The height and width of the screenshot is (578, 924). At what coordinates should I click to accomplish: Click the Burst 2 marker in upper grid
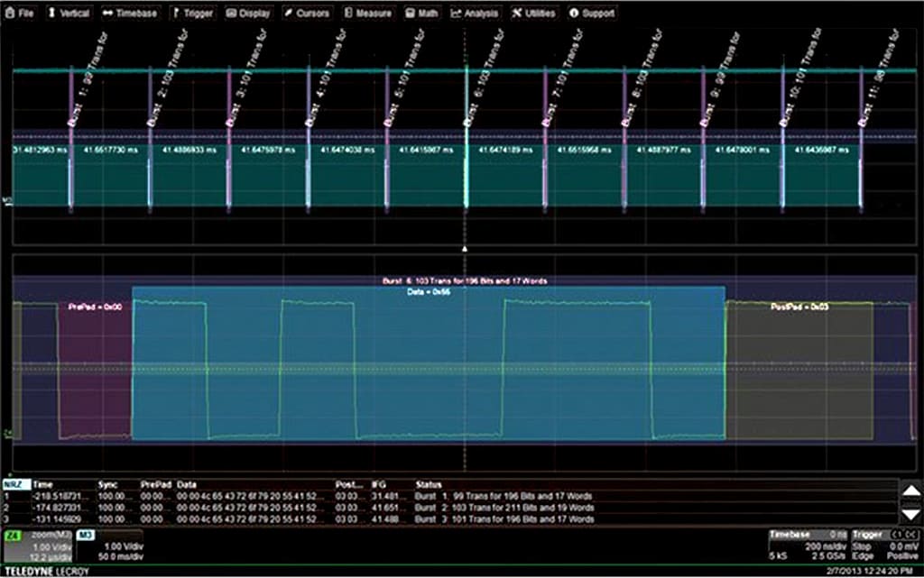pos(151,138)
